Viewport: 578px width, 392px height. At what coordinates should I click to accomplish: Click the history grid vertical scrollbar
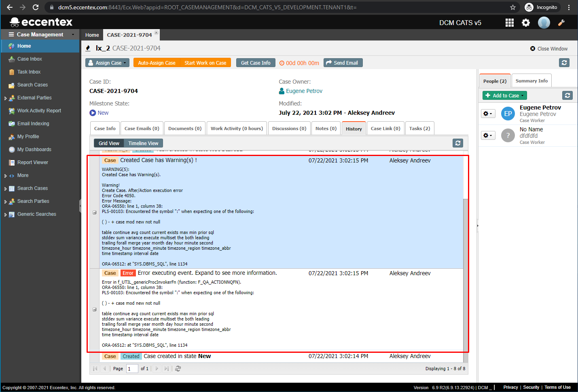pyautogui.click(x=466, y=275)
